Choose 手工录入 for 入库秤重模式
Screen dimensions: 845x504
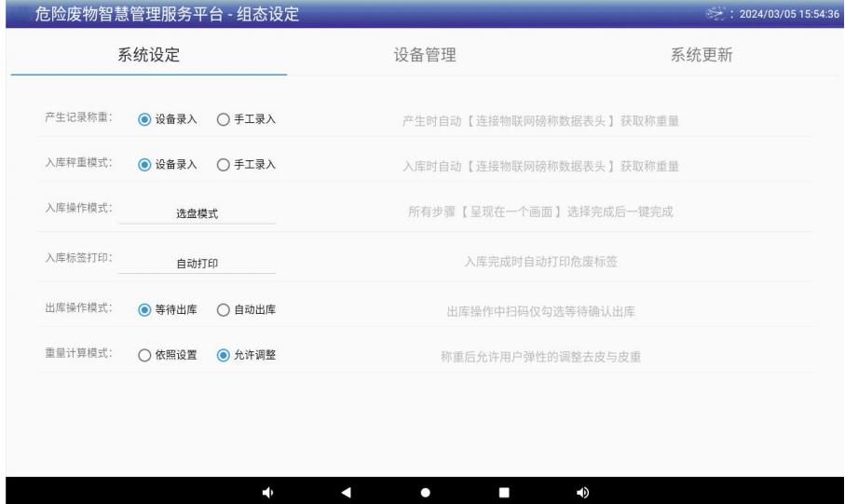tap(223, 165)
